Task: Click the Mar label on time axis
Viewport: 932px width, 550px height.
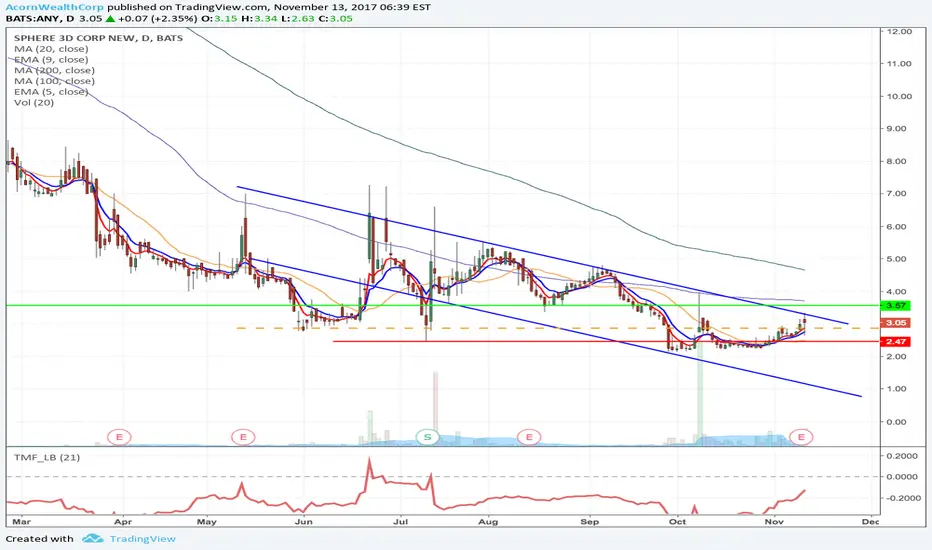Action: click(x=21, y=521)
